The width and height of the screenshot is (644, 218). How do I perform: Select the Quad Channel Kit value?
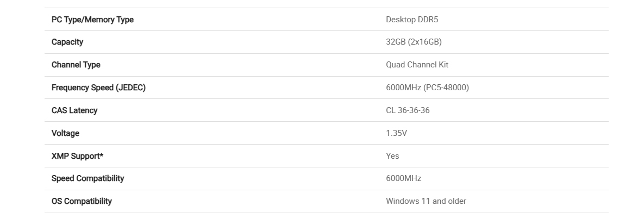tap(417, 65)
